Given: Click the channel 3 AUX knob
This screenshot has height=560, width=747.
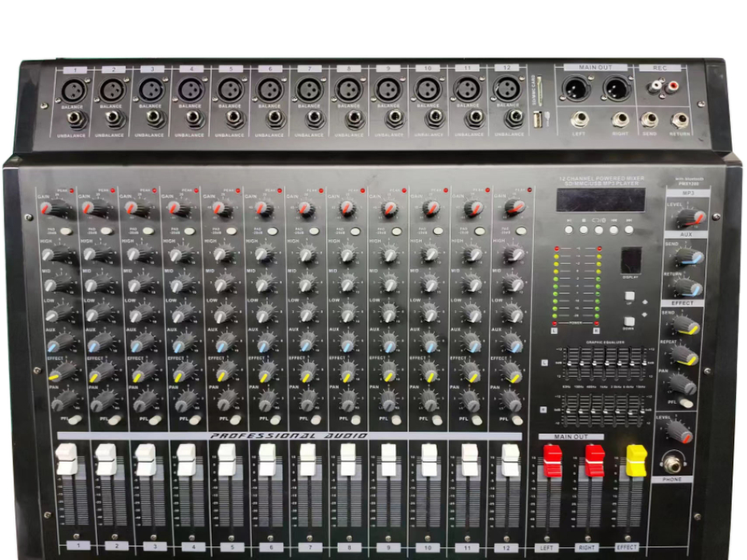Looking at the screenshot, I should [x=137, y=343].
